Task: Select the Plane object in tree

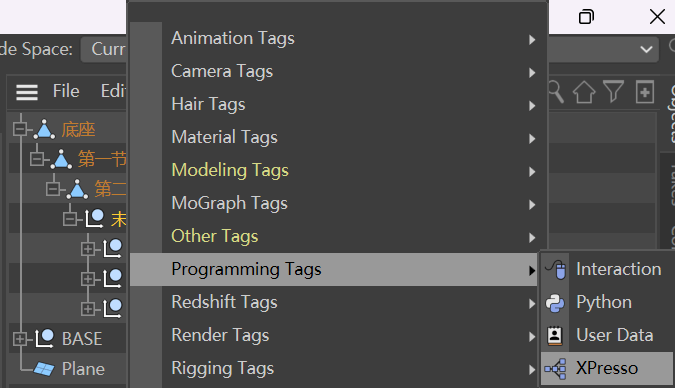Action: click(x=83, y=369)
